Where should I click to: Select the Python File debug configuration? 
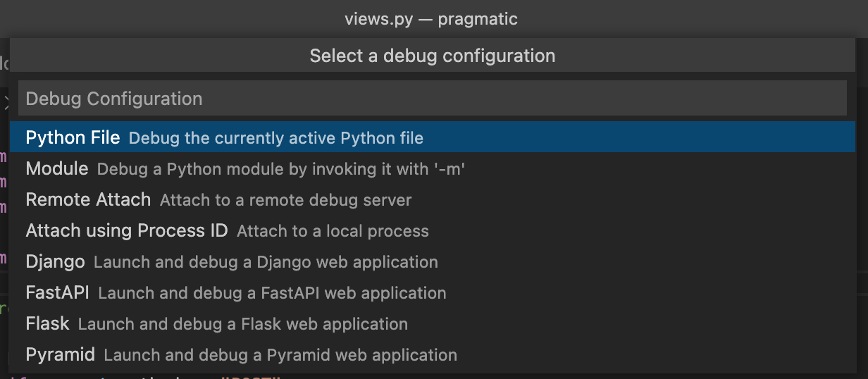[x=73, y=137]
